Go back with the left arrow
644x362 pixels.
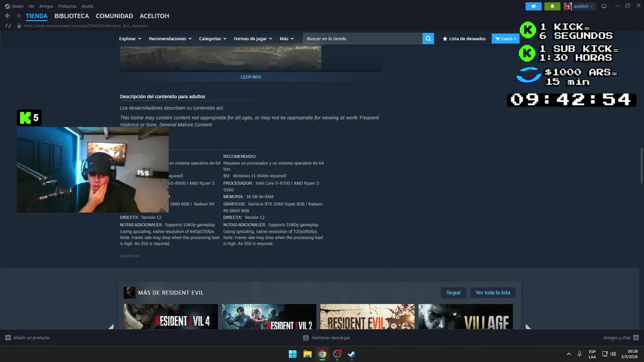[x=8, y=16]
